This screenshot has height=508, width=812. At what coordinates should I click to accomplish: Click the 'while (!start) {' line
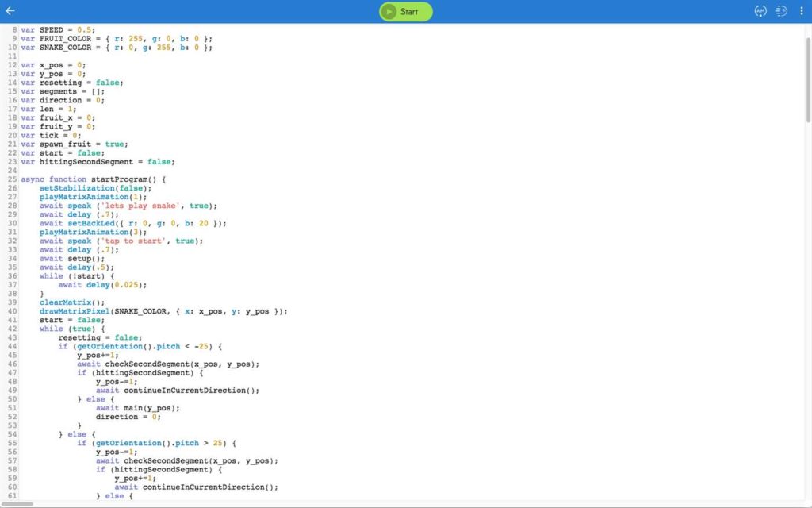coord(77,277)
